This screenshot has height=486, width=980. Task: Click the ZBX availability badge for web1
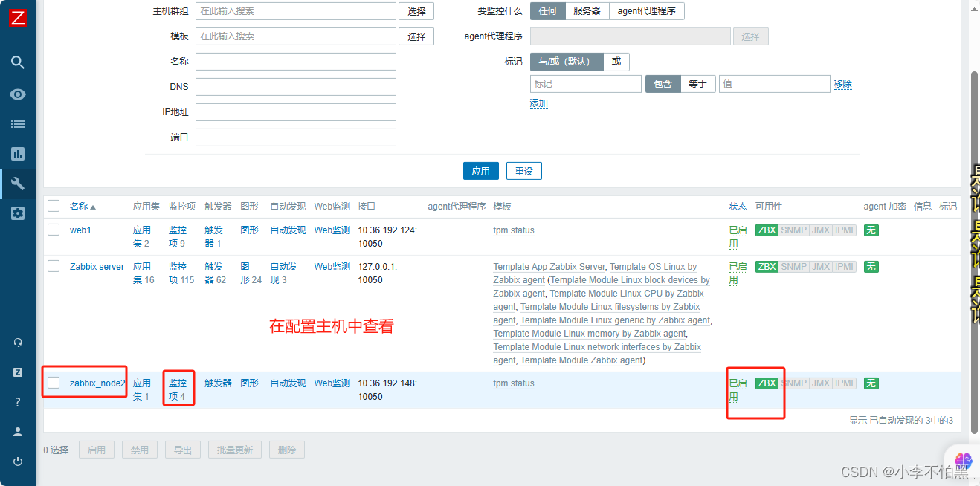(x=767, y=230)
